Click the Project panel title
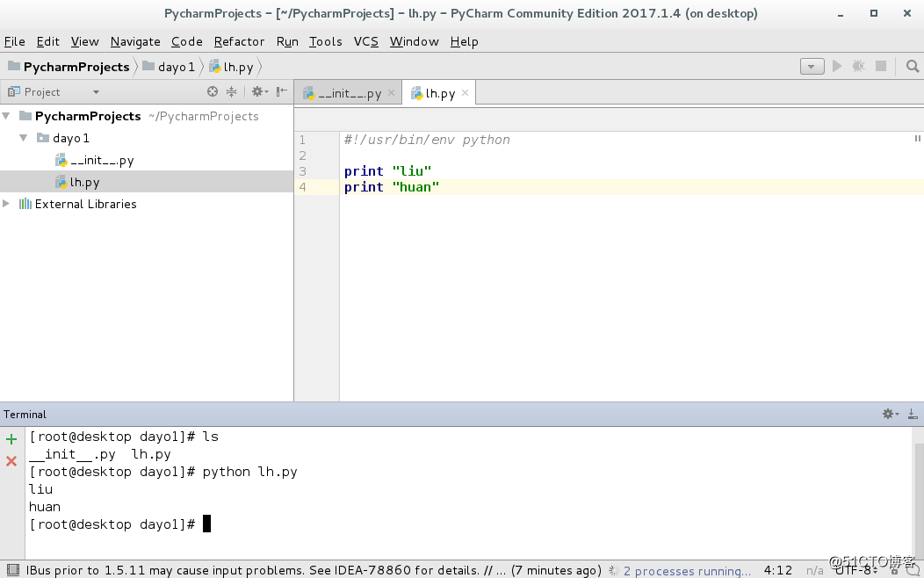The image size is (924, 578). (x=42, y=92)
